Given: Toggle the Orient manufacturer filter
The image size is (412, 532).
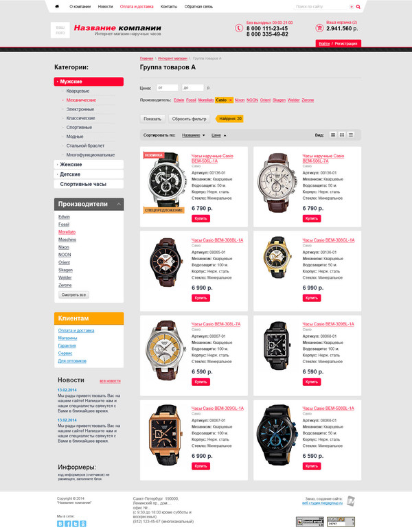Looking at the screenshot, I should (265, 100).
